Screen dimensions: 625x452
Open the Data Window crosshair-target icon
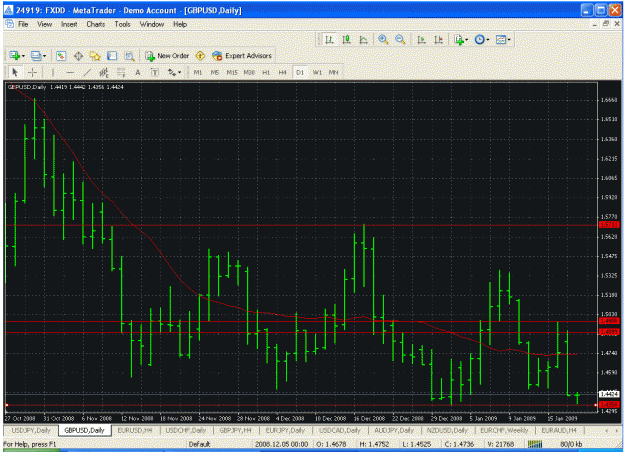coord(78,56)
